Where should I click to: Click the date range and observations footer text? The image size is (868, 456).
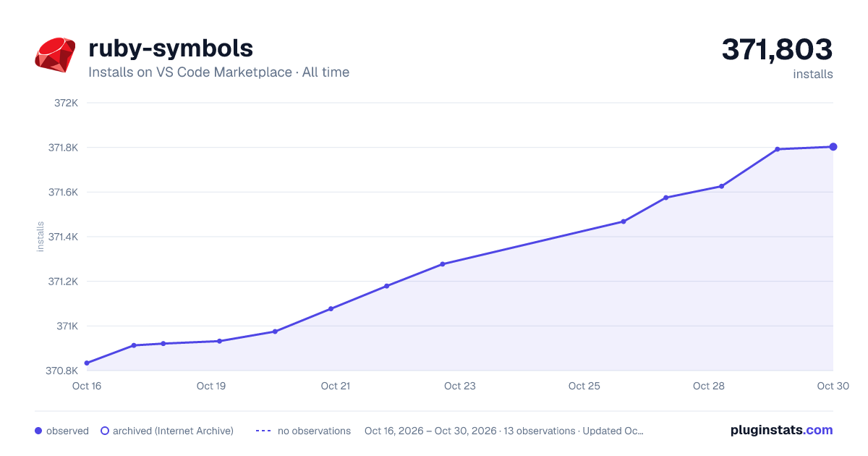(504, 431)
